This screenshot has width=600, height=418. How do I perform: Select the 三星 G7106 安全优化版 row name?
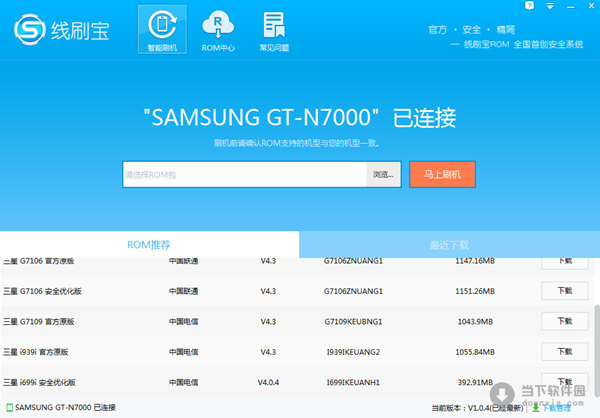click(x=42, y=291)
